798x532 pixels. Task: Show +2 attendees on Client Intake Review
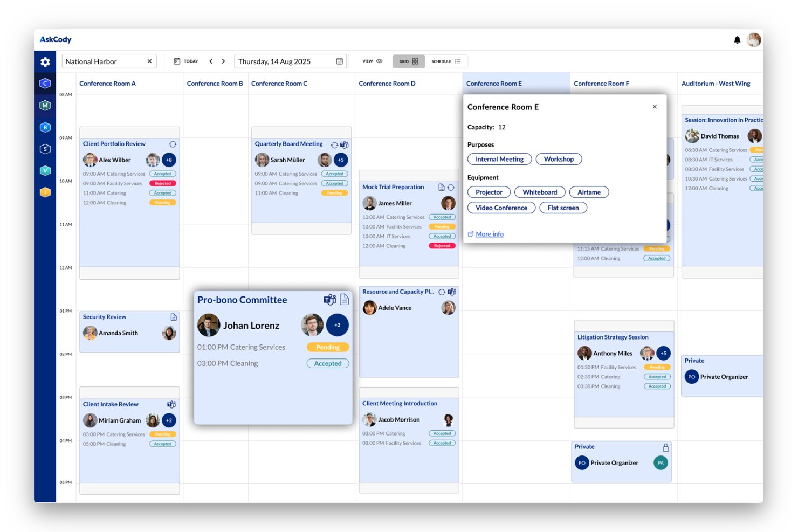tap(169, 420)
